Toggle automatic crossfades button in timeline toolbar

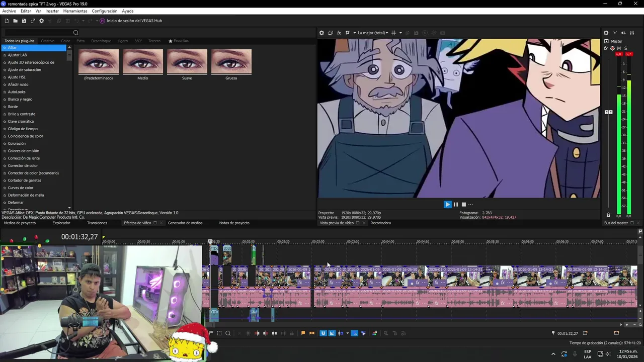[x=332, y=333]
